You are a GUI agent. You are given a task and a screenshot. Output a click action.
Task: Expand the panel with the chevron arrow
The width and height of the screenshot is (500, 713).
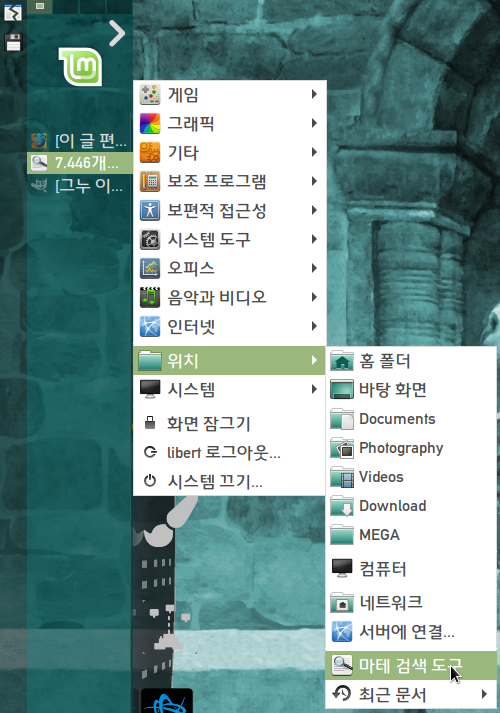coord(117,33)
